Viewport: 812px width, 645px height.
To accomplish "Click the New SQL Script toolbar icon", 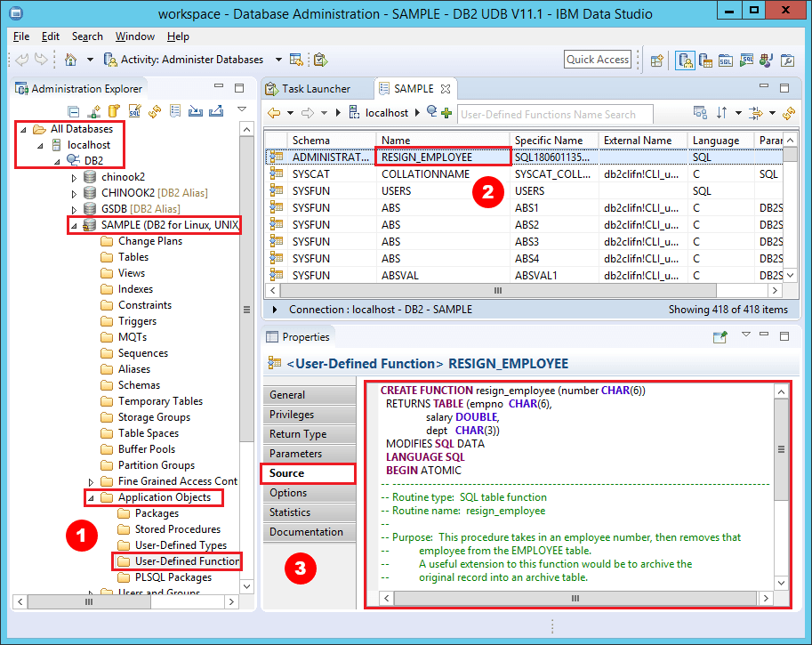I will click(x=726, y=60).
